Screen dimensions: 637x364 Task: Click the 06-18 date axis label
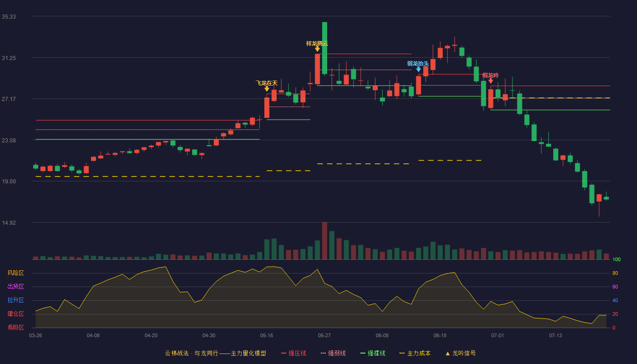pyautogui.click(x=440, y=335)
